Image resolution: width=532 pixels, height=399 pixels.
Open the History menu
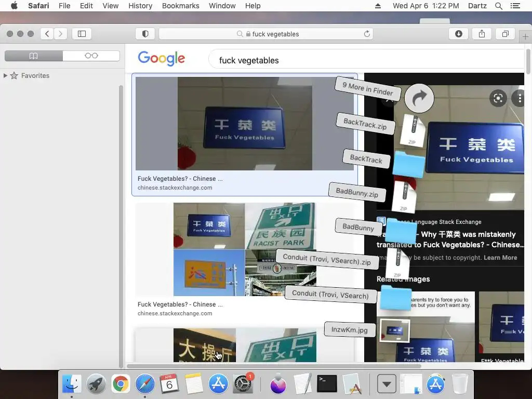point(140,6)
